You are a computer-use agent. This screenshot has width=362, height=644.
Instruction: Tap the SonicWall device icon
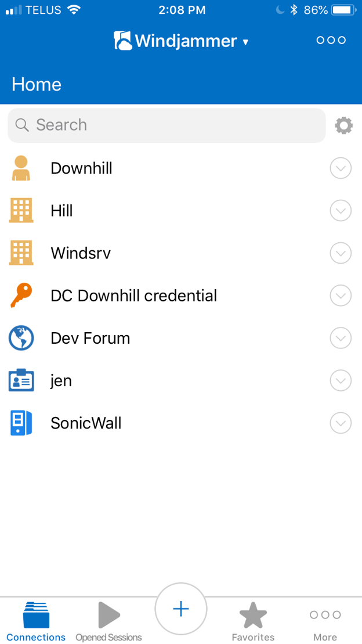point(21,423)
